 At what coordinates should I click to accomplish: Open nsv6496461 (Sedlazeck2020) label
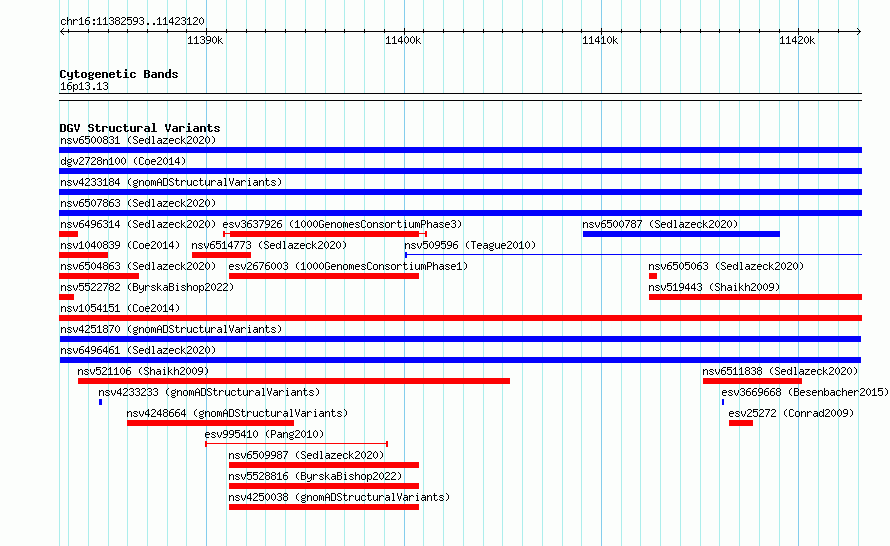[138, 350]
